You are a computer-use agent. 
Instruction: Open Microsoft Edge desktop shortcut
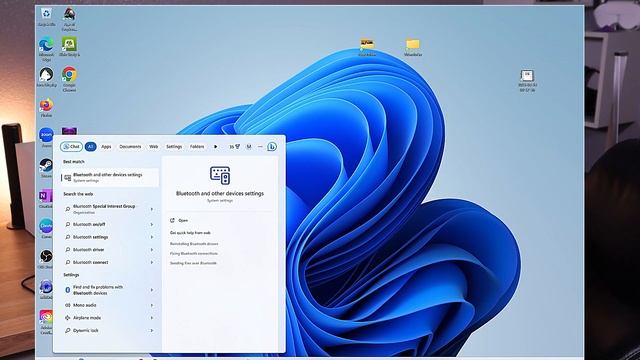tap(46, 49)
